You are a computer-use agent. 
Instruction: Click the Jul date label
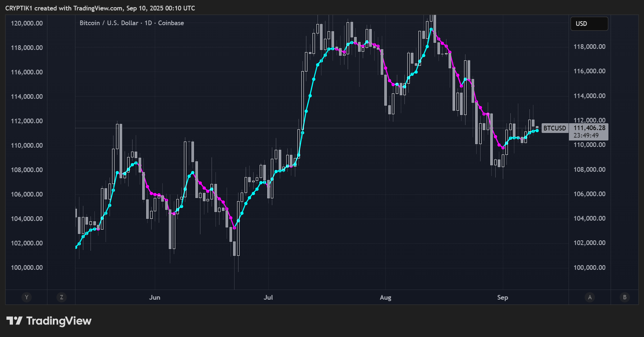268,297
